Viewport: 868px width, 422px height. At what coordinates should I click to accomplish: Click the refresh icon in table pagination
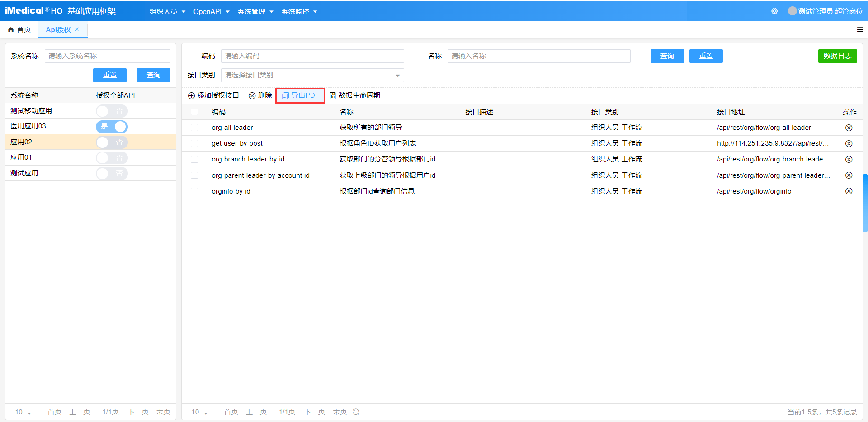tap(356, 412)
